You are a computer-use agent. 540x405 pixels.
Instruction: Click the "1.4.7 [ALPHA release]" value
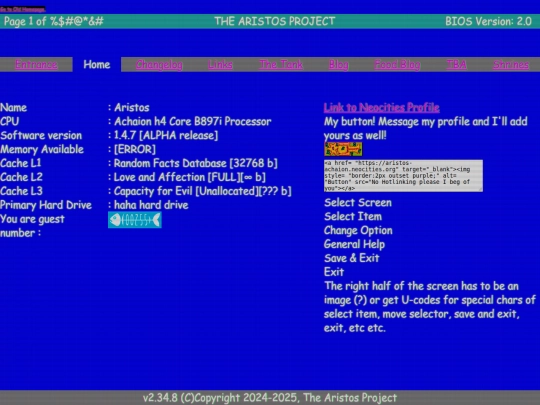click(166, 135)
